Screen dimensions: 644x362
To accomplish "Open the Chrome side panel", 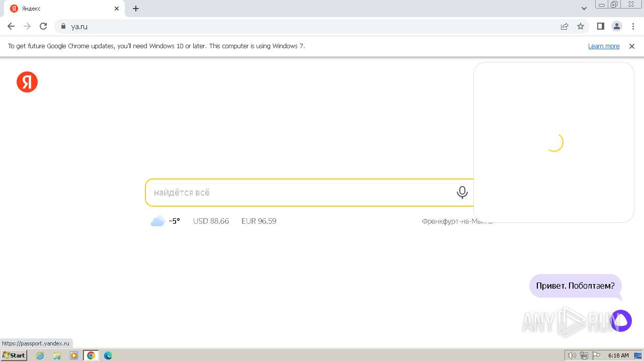I will tap(600, 26).
